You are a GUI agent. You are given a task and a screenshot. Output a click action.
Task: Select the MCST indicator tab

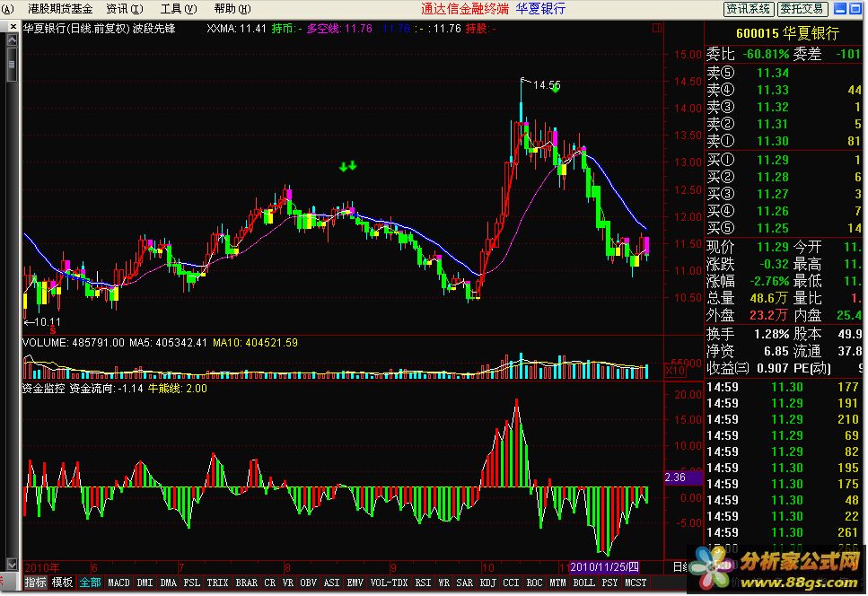click(636, 583)
